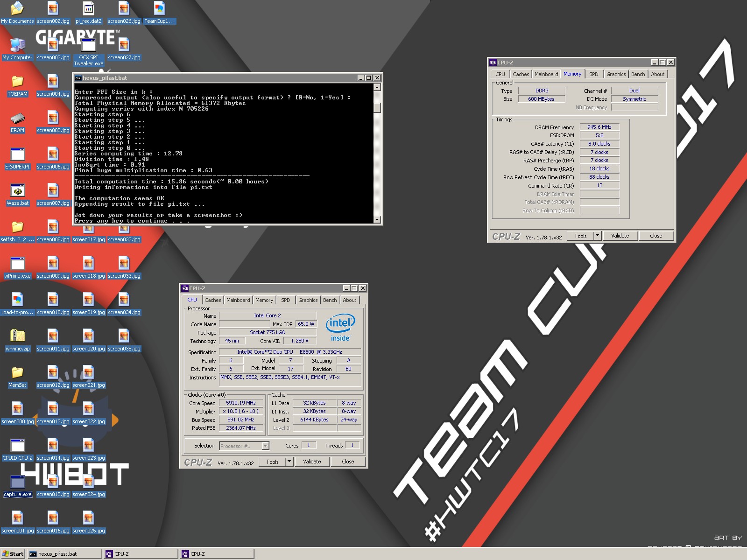Viewport: 747px width, 560px height.
Task: Click the Intel inside logo
Action: 340,328
